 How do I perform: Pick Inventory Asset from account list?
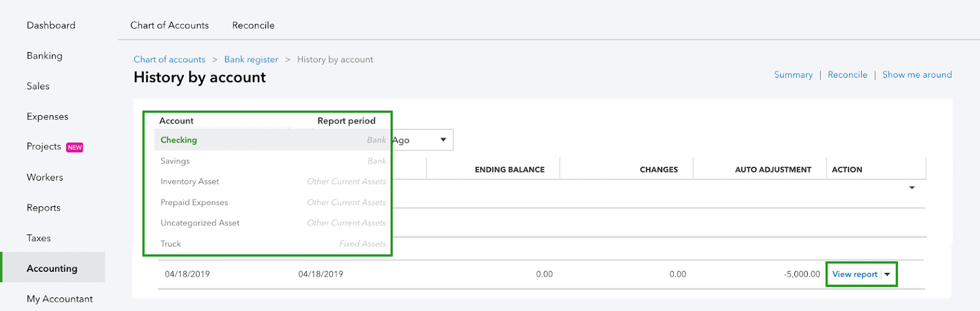[190, 182]
